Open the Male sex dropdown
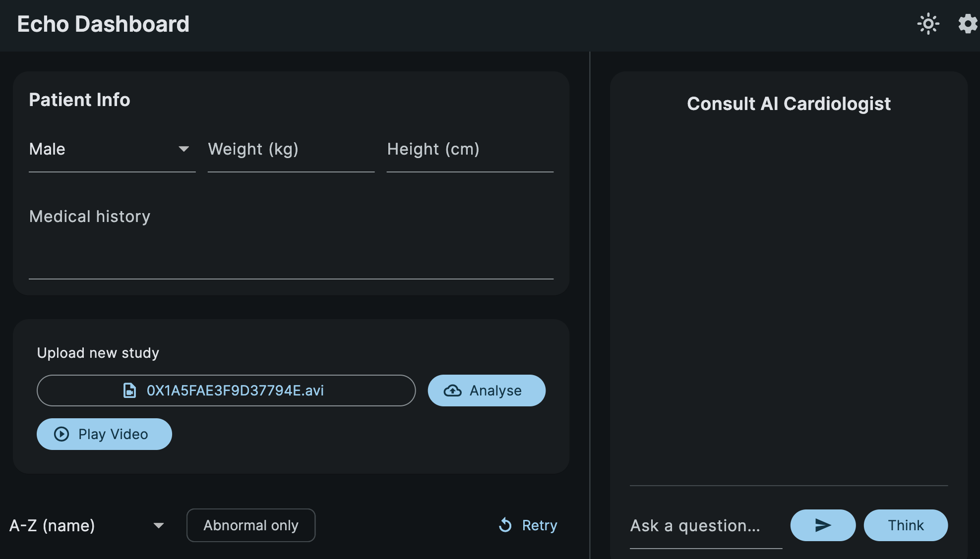 coord(112,150)
